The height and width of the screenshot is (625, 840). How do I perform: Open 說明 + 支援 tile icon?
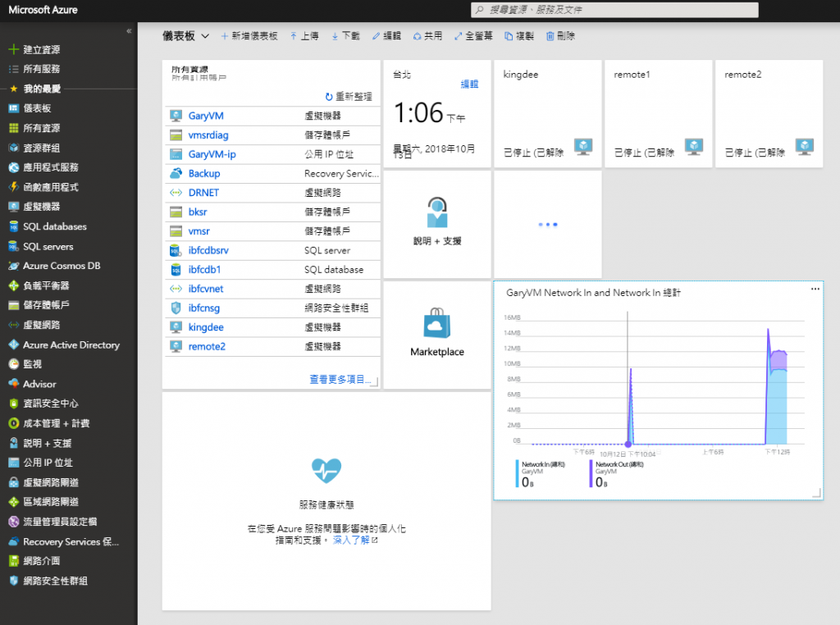pos(437,212)
